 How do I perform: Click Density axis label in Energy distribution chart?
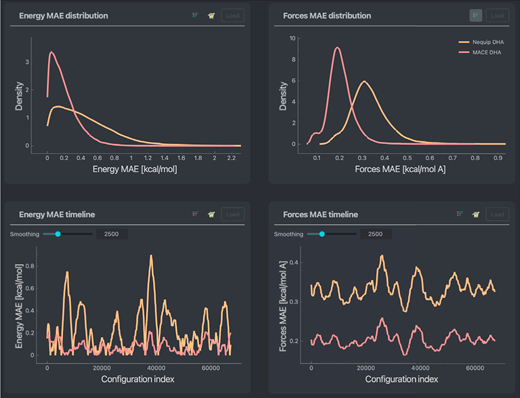tap(19, 96)
